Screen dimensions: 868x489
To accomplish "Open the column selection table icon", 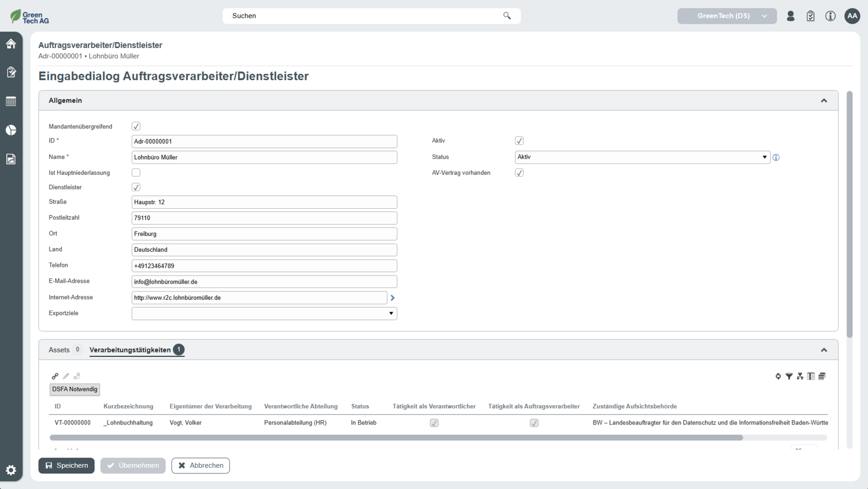I will click(811, 376).
